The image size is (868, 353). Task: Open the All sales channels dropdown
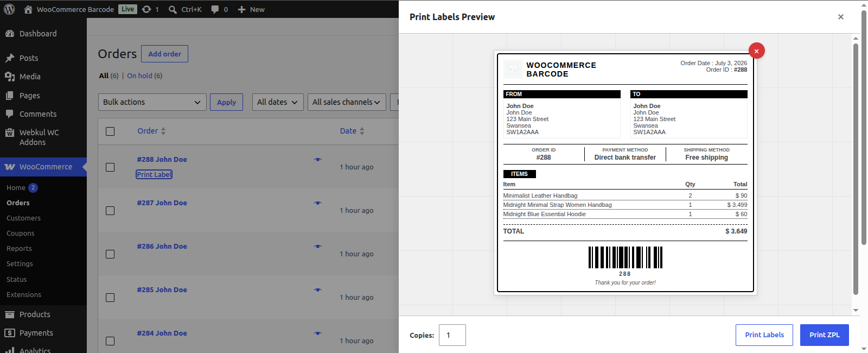(347, 102)
